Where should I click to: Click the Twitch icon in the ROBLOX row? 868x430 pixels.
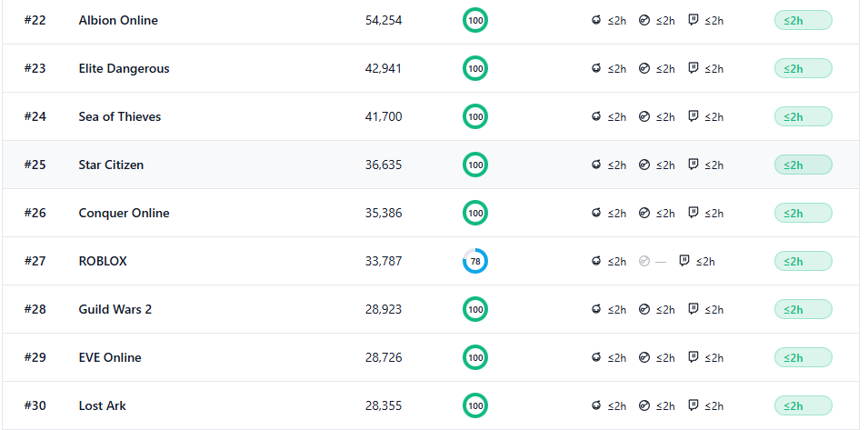pyautogui.click(x=684, y=261)
